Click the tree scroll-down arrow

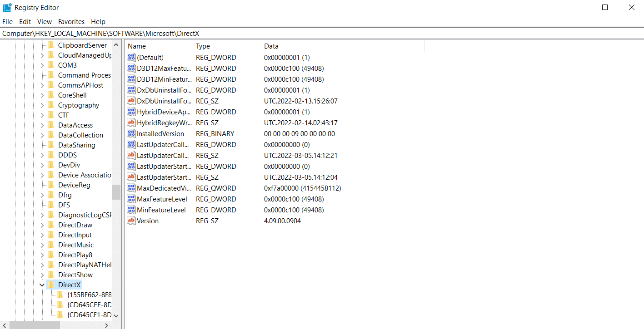coord(116,315)
